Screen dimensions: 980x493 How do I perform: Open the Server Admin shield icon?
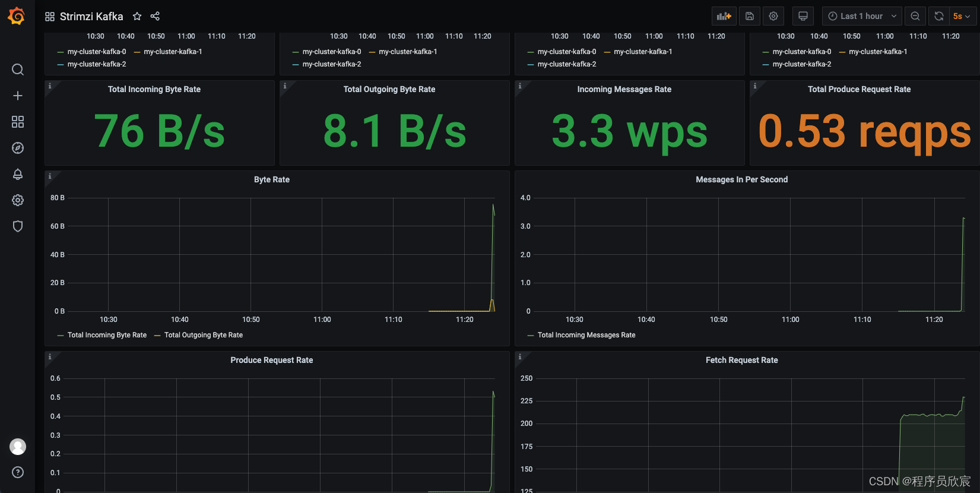[x=18, y=226]
